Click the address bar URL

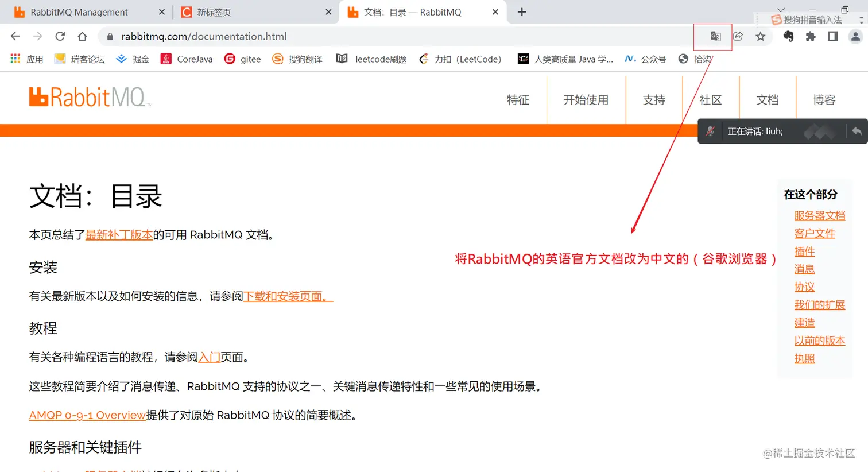click(204, 36)
